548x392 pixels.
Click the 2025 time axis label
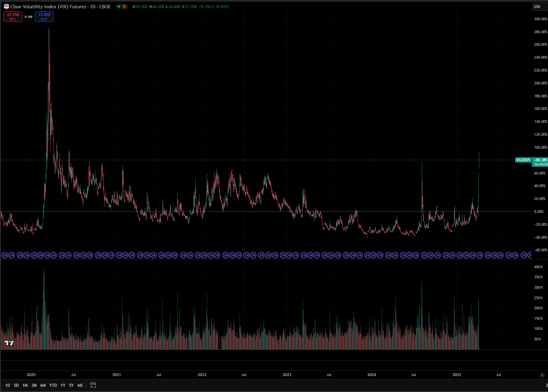coord(457,375)
